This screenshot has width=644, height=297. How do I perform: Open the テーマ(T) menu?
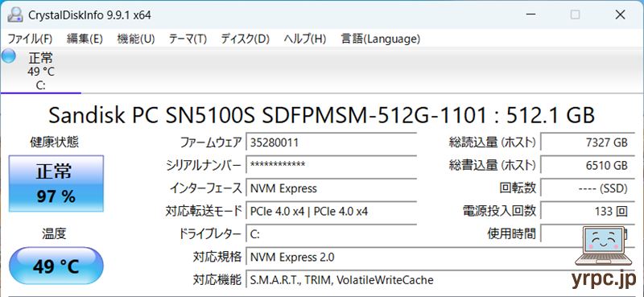click(x=188, y=39)
